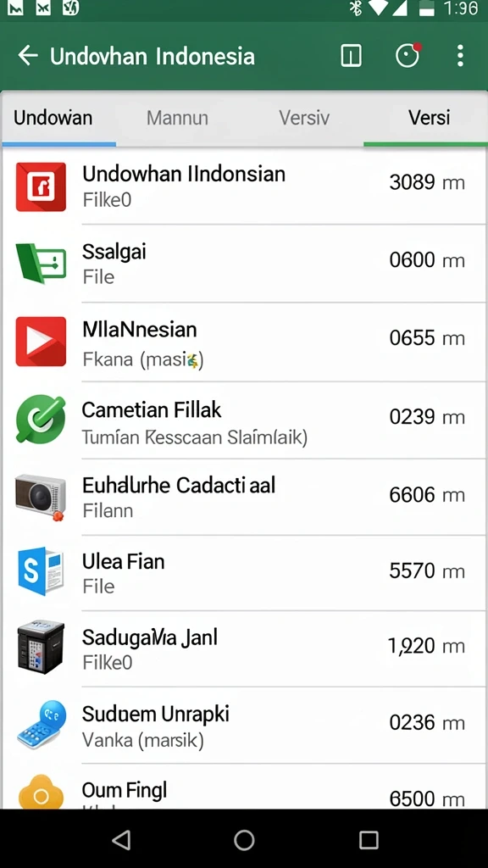The image size is (488, 868).
Task: Tap the blue phone icon for Sudුem Unrapki
Action: coord(41,724)
